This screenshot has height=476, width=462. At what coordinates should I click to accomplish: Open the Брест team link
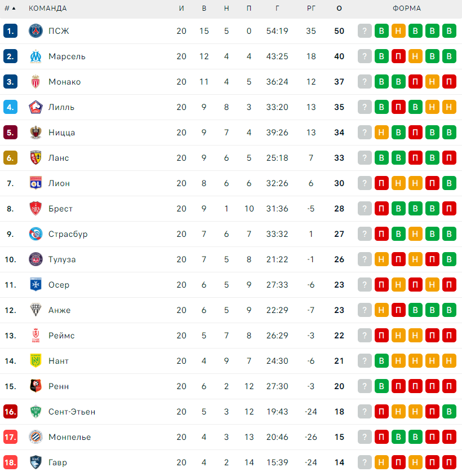point(60,209)
